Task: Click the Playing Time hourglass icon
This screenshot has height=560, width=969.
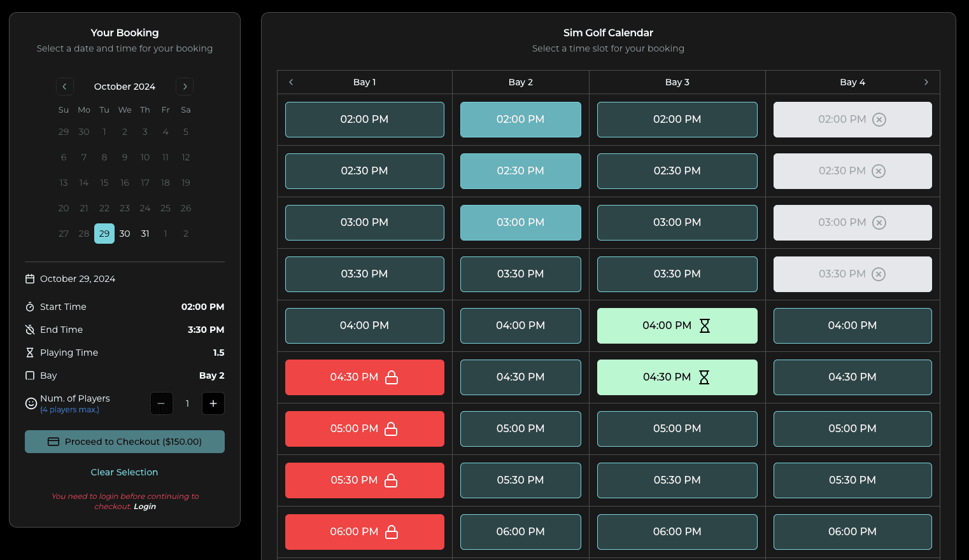Action: pos(30,353)
